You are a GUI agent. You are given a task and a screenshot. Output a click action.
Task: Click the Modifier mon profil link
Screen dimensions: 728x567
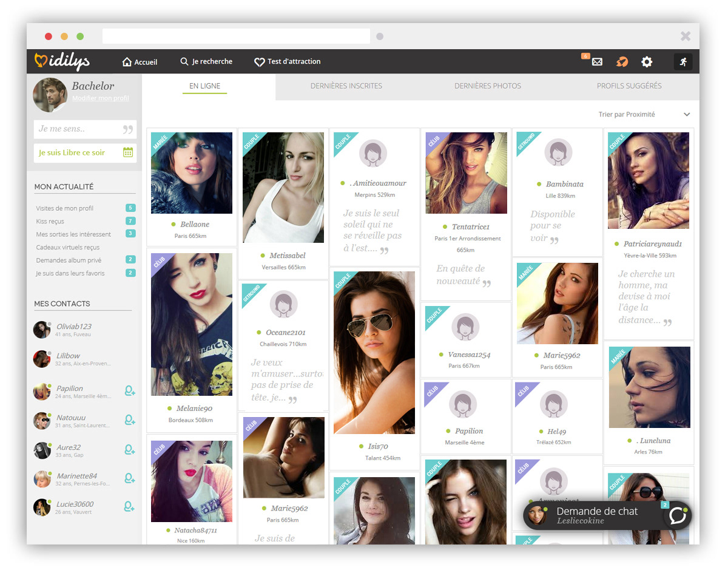pyautogui.click(x=101, y=98)
